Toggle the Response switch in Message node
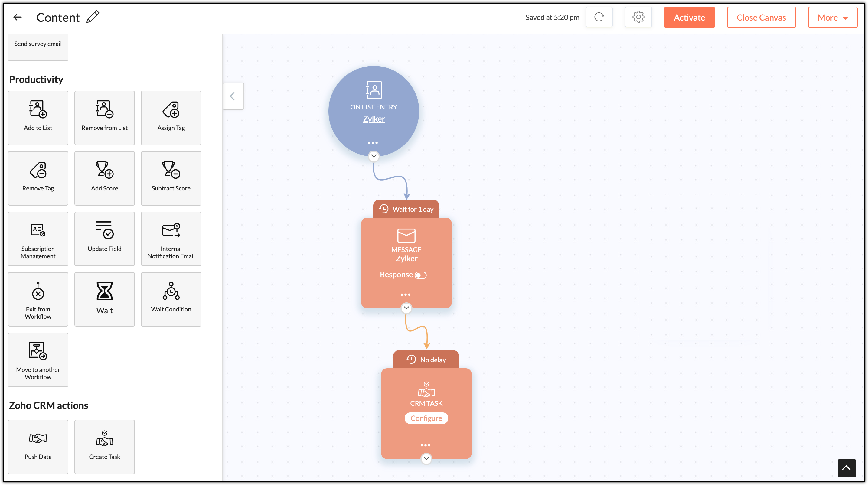868x485 pixels. click(420, 275)
